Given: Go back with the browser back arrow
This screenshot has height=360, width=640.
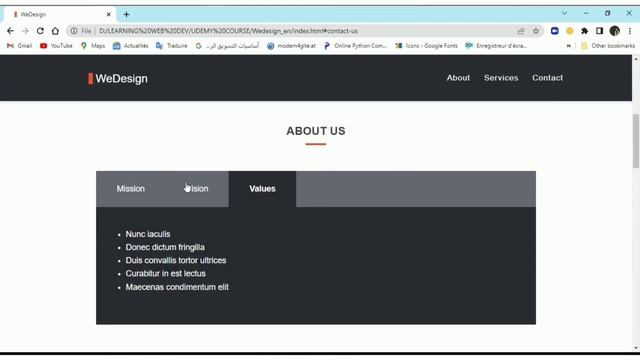Looking at the screenshot, I should pos(10,31).
